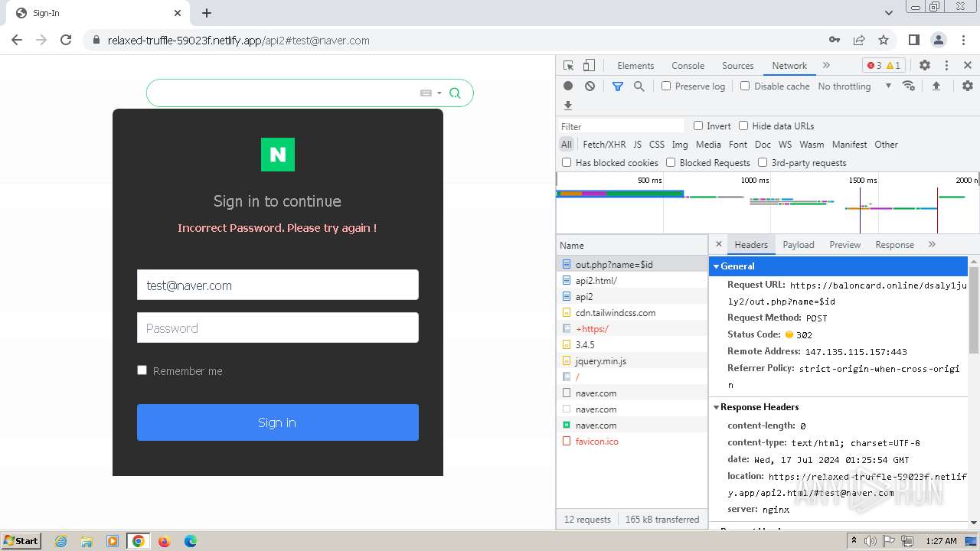
Task: Clear the network log
Action: pos(590,86)
